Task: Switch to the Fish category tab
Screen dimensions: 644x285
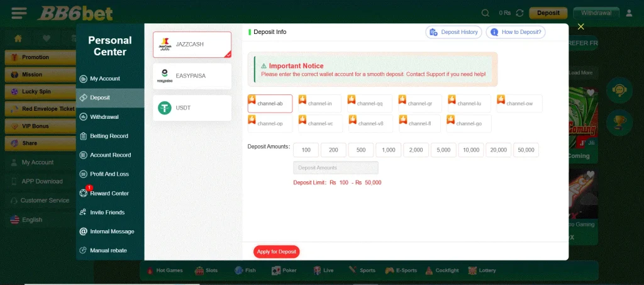Action: [x=245, y=271]
